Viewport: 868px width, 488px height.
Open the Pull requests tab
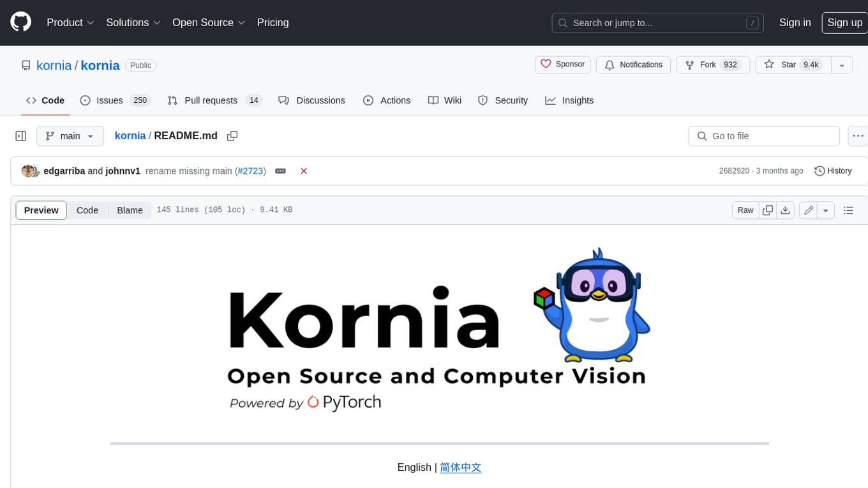(x=214, y=100)
